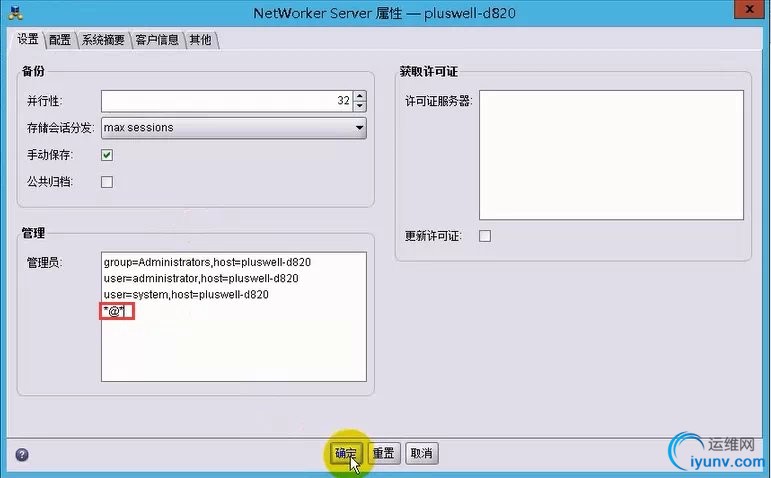Increase 并行性 with the up arrow

tap(360, 96)
